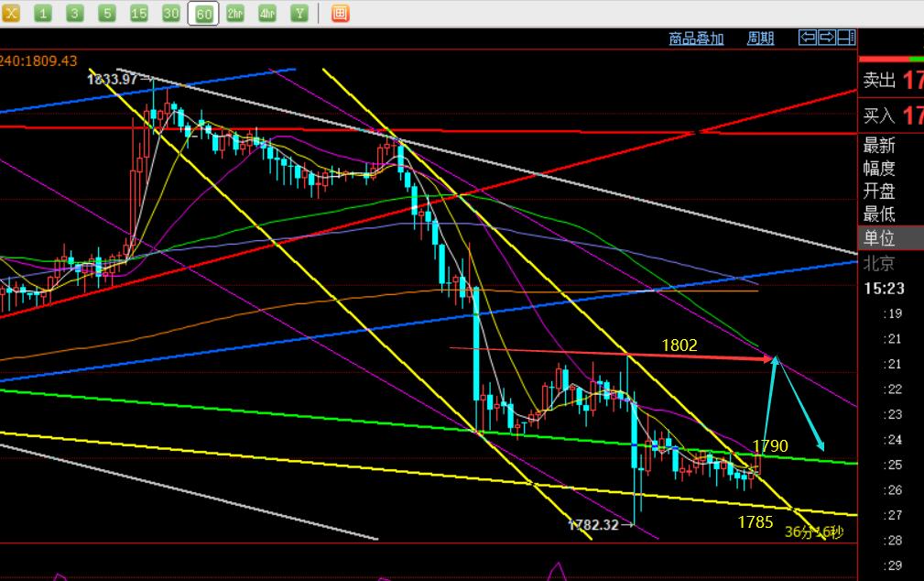Click the green Y period icon
The image size is (924, 581).
299,13
